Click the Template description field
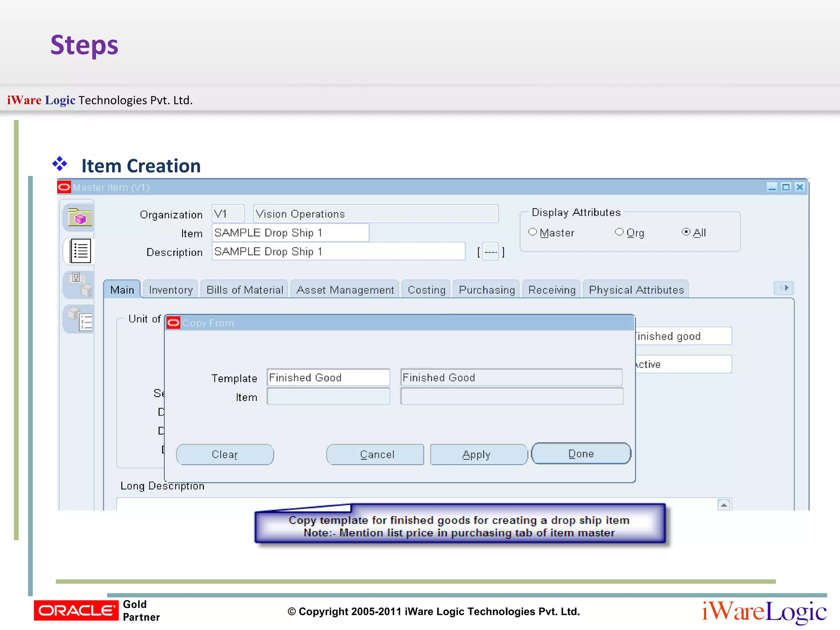The width and height of the screenshot is (840, 630). pyautogui.click(x=511, y=377)
